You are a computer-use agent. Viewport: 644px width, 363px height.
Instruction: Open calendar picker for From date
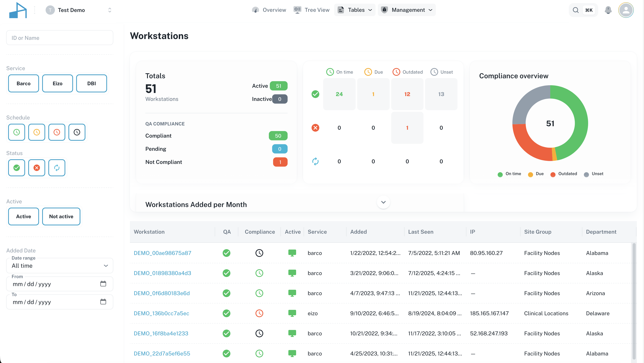[x=103, y=284]
